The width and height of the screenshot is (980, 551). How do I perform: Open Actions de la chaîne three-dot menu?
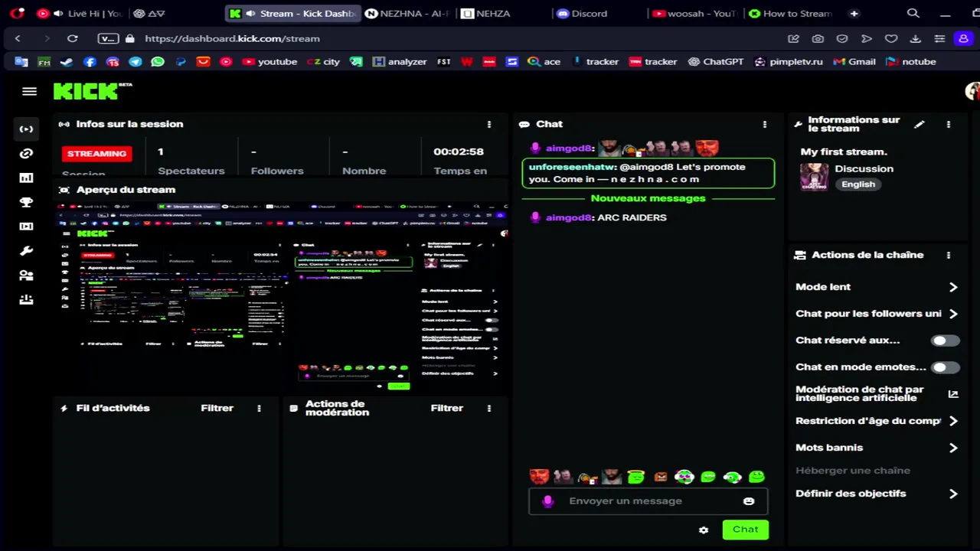(949, 255)
